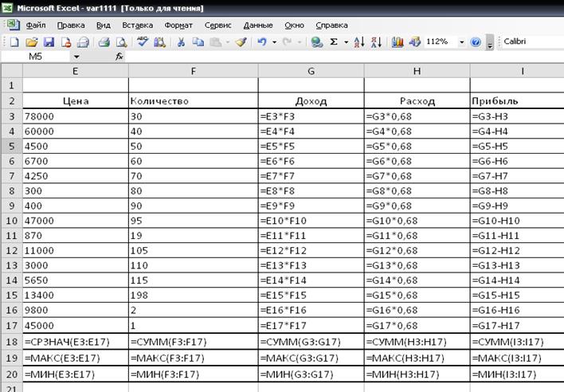The height and width of the screenshot is (392, 564).
Task: Click the greyed Redo arrow icon
Action: tap(287, 42)
